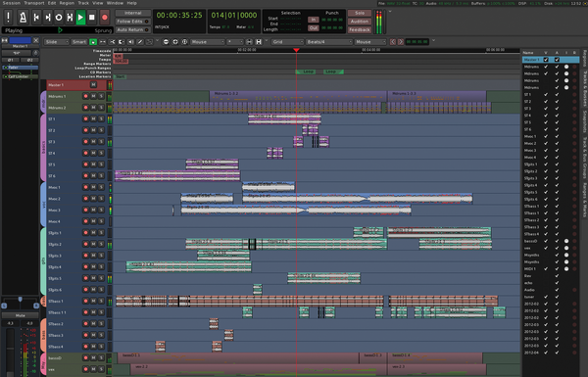
Task: Click the Feedback alert button
Action: [x=360, y=29]
